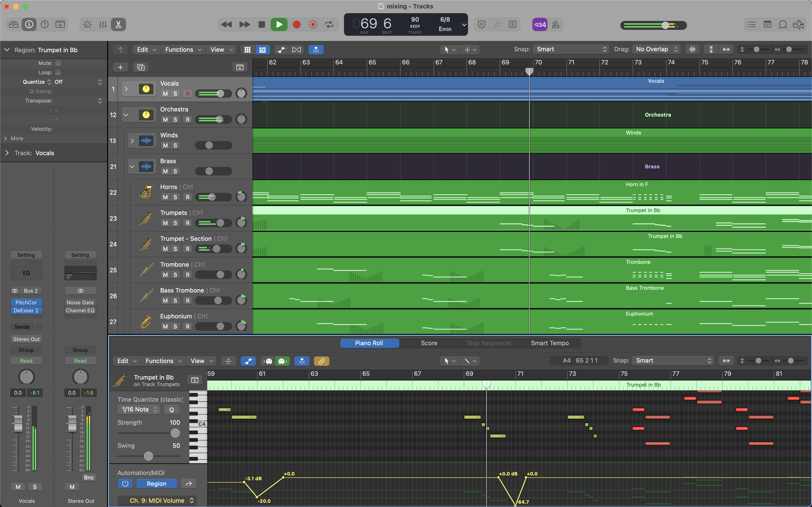The image size is (812, 507).
Task: Check the region Mute checkbox
Action: click(58, 63)
